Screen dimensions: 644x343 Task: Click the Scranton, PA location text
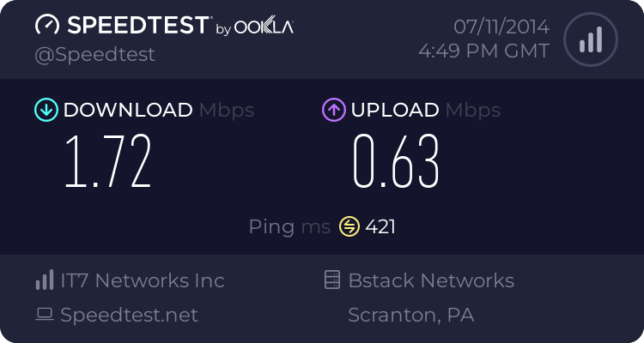411,315
